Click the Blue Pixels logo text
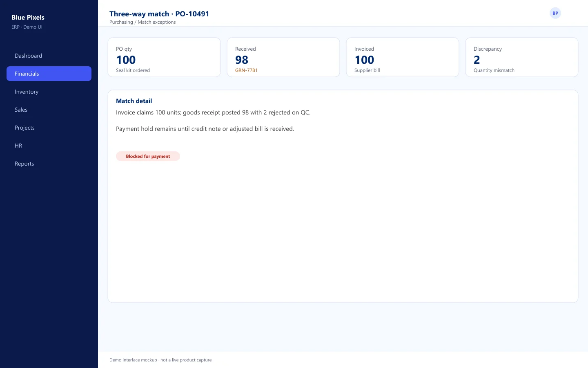 pyautogui.click(x=28, y=17)
